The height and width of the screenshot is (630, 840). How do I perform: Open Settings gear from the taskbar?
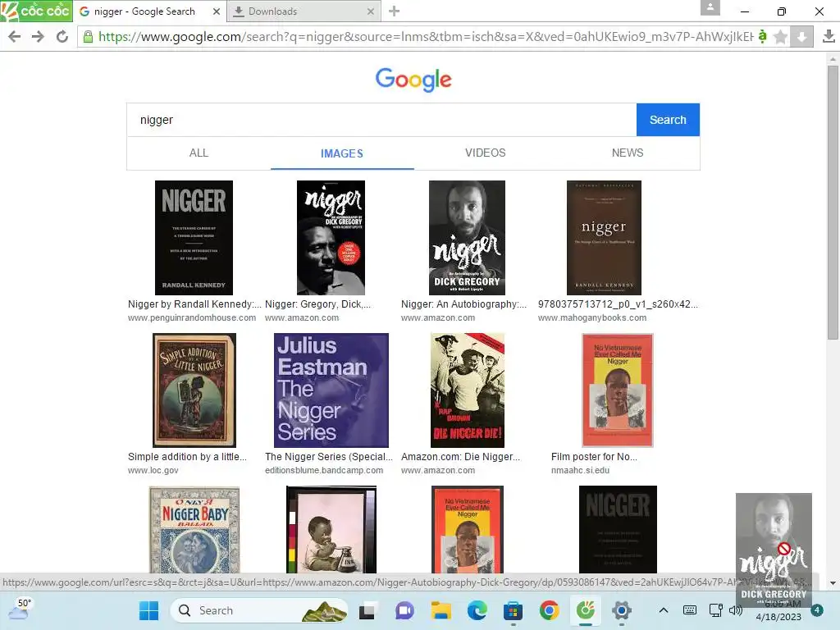pos(622,610)
